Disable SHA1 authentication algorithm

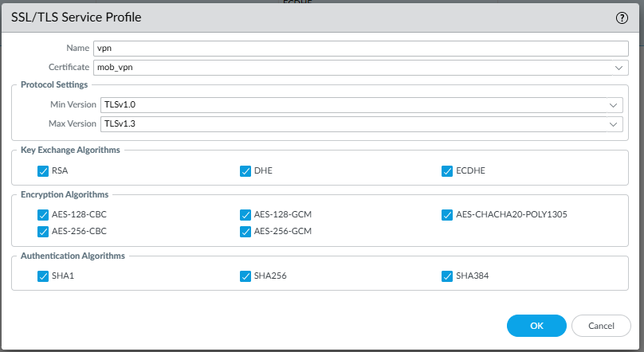43,276
